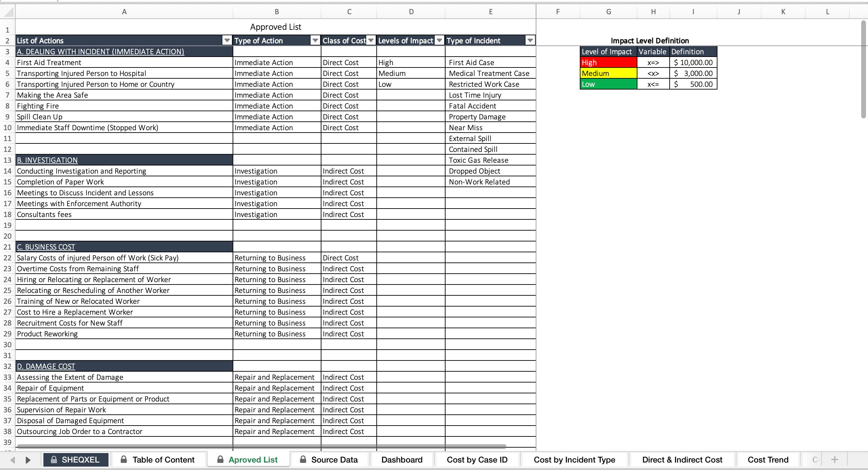This screenshot has height=470, width=868.
Task: Click the plus icon to add a new sheet
Action: [835, 459]
